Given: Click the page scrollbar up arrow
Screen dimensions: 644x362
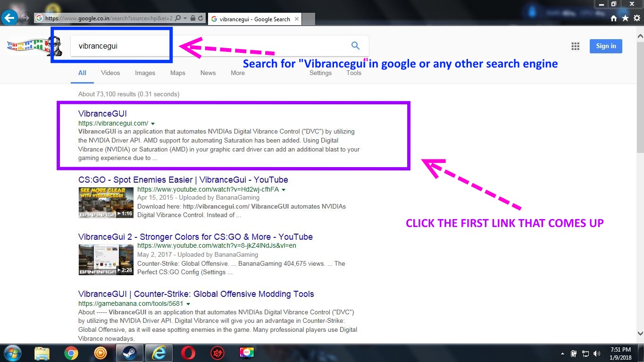Looking at the screenshot, I should pos(640,35).
